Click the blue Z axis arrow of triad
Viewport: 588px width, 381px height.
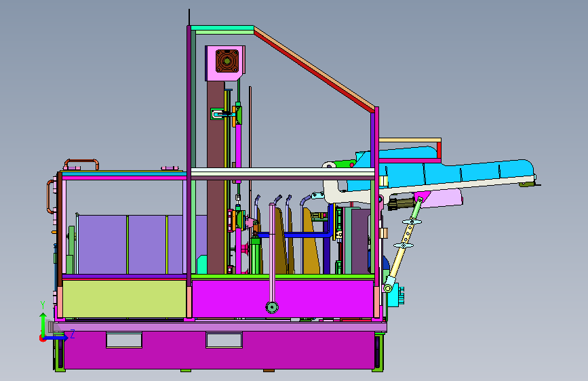point(56,338)
